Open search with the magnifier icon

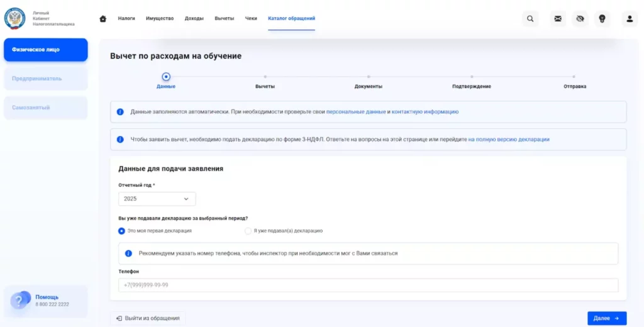[x=530, y=19]
